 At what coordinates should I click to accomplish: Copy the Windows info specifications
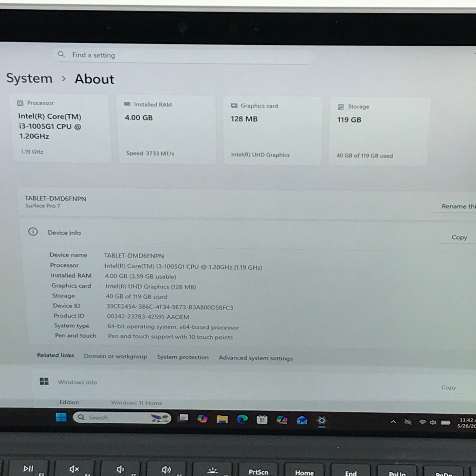(449, 387)
